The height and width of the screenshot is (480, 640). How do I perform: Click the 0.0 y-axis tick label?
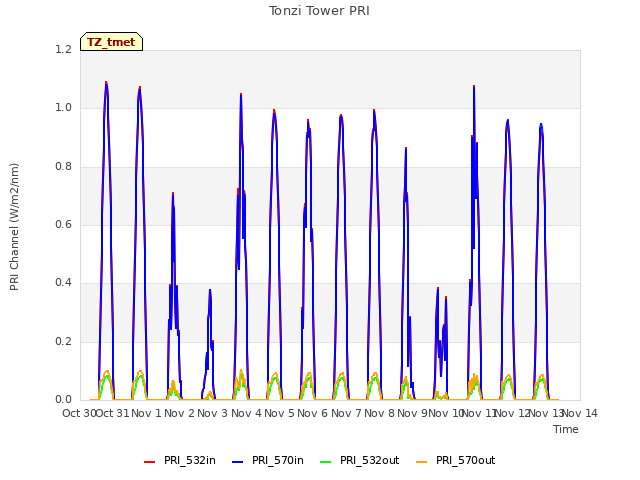pyautogui.click(x=63, y=400)
